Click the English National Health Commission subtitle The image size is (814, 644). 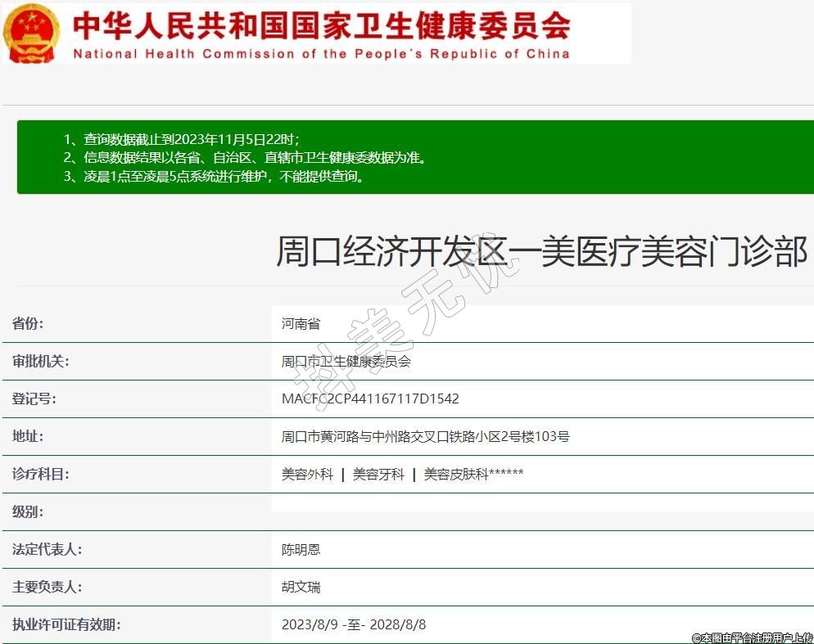coord(321,54)
